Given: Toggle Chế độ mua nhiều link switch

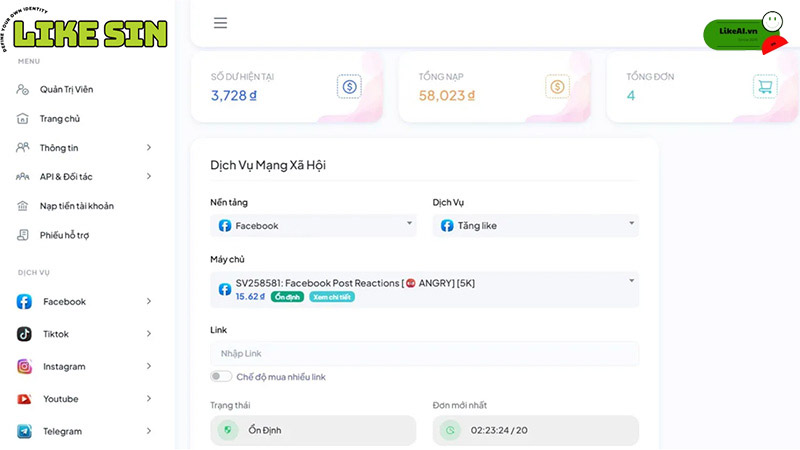Looking at the screenshot, I should pos(220,377).
